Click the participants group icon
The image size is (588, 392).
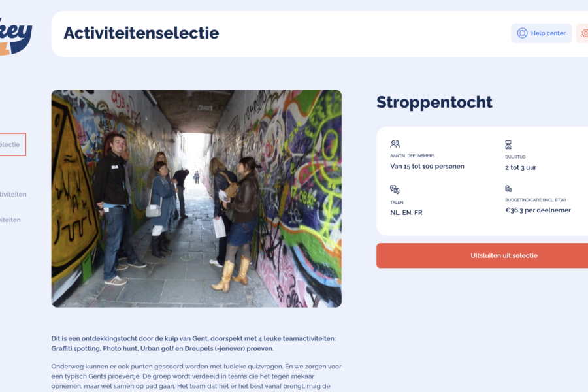coord(395,144)
